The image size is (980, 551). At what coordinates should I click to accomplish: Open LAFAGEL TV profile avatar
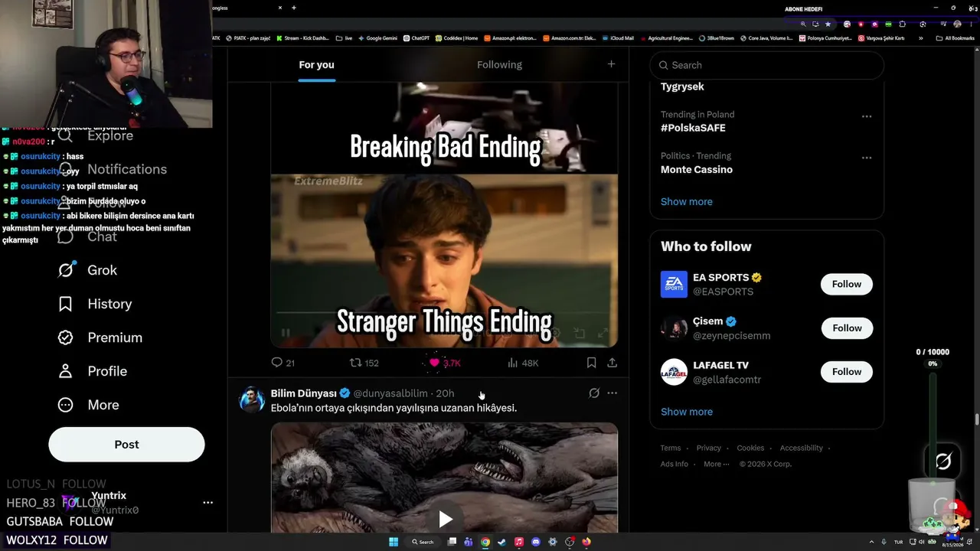click(x=675, y=372)
